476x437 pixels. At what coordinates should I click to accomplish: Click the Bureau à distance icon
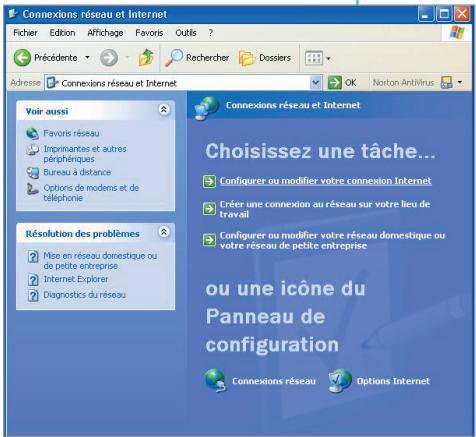point(33,172)
